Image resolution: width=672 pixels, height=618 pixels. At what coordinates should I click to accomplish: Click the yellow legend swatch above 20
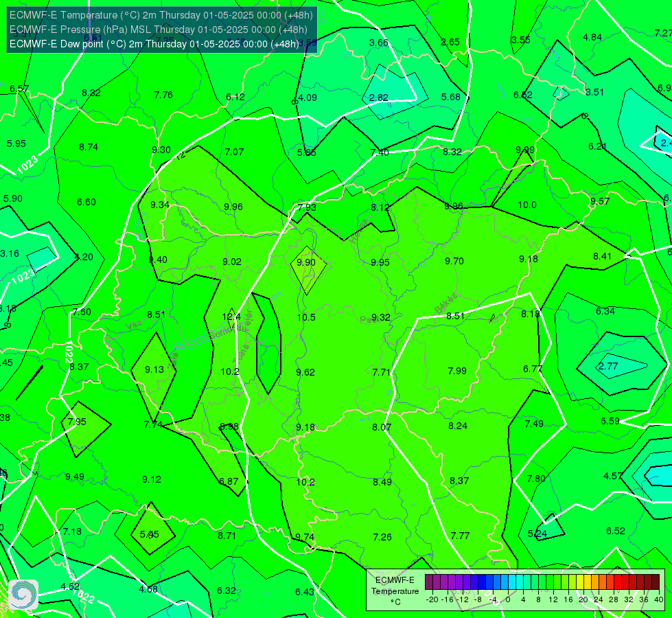coord(580,582)
